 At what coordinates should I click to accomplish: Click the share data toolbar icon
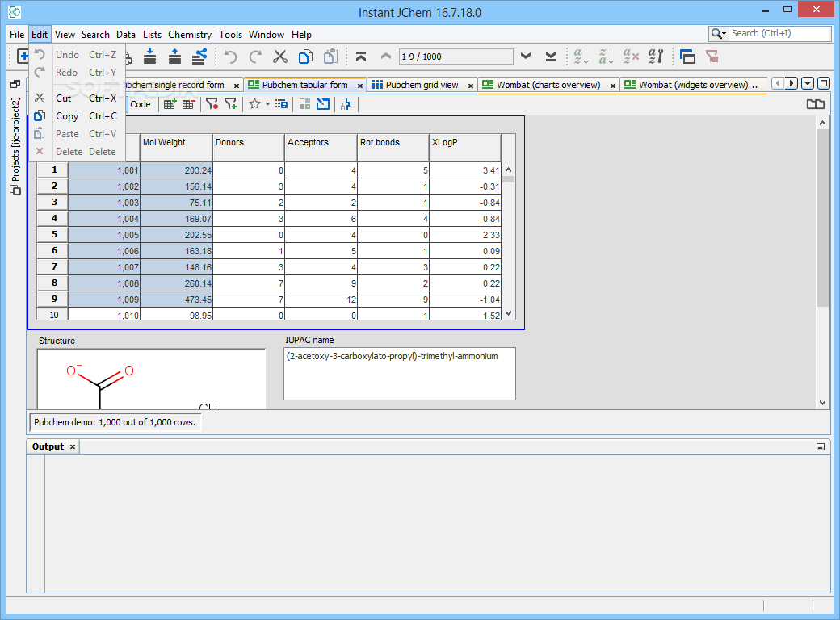(x=199, y=57)
